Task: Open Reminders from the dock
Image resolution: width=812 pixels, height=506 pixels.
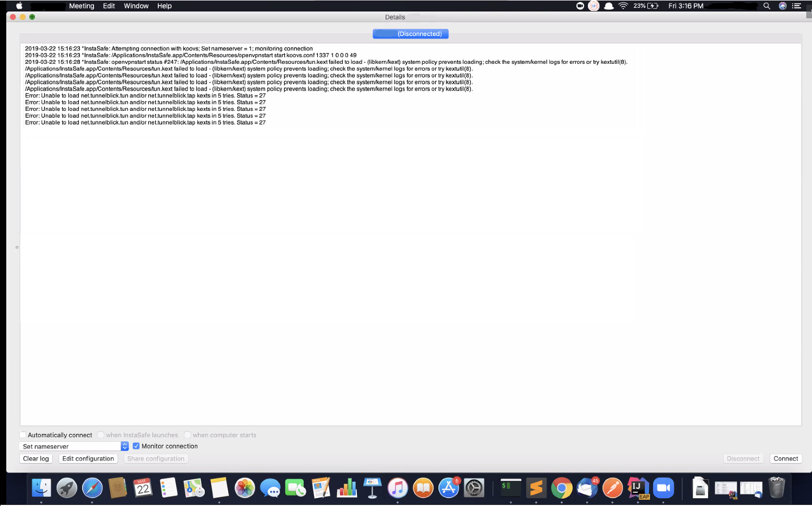Action: (x=169, y=488)
